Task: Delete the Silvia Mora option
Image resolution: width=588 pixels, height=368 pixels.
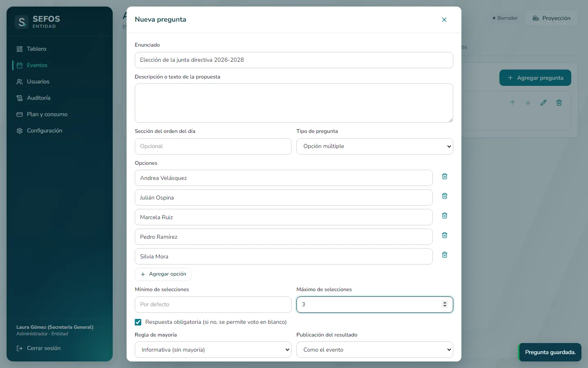Action: [445, 255]
